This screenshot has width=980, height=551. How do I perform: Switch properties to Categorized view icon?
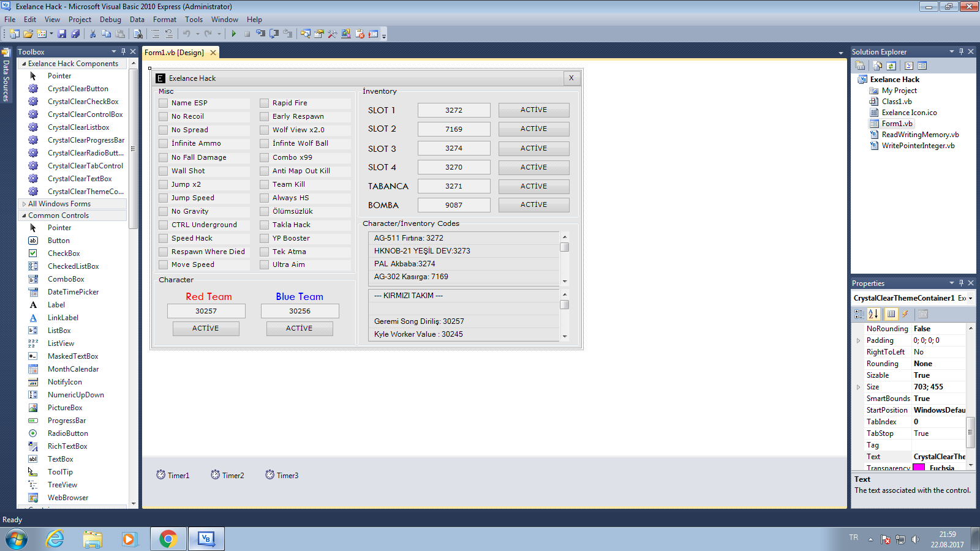[859, 314]
